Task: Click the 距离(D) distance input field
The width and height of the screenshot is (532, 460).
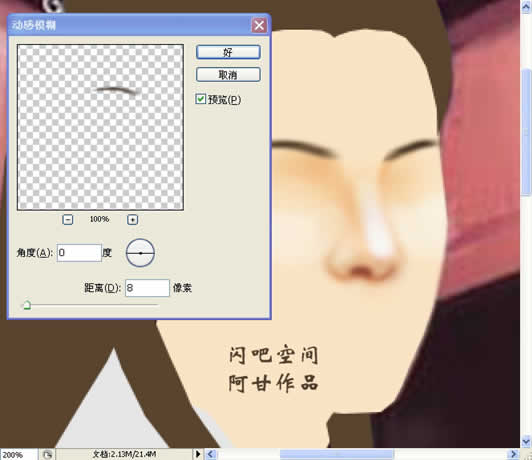Action: (147, 288)
